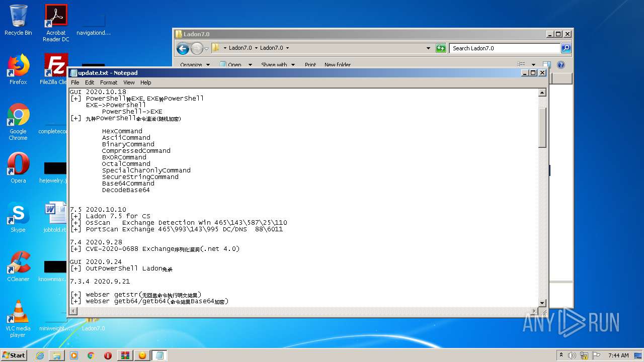This screenshot has width=644, height=362.
Task: Open Windows Media Player taskbar icon
Action: point(74,355)
